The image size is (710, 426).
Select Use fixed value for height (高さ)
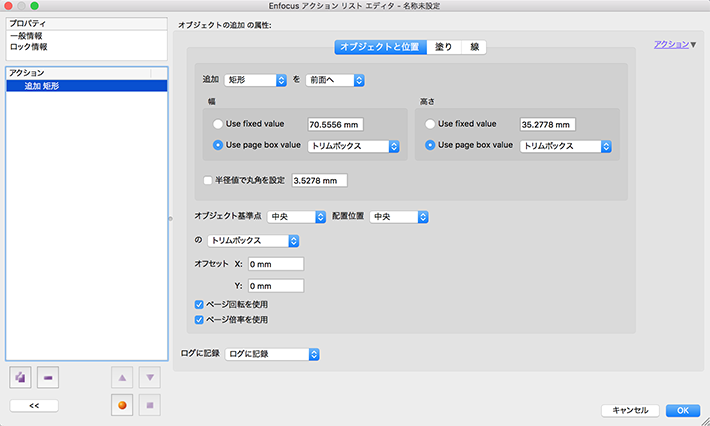tap(432, 124)
